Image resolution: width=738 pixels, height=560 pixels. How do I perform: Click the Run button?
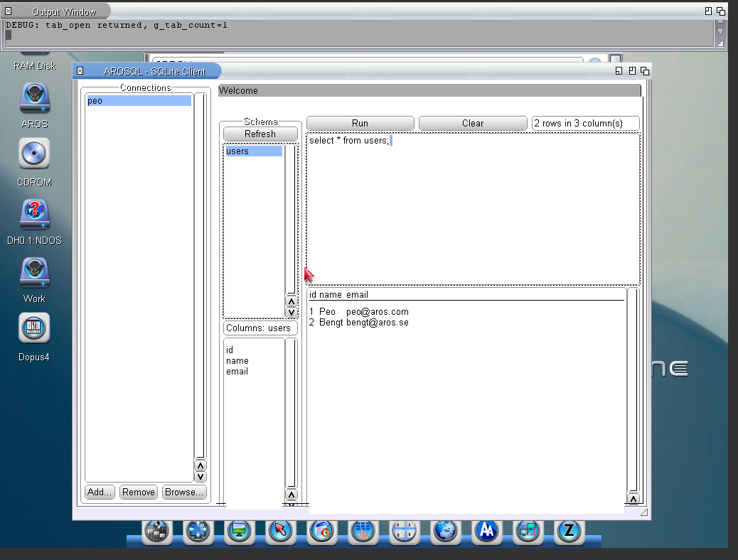[x=360, y=123]
